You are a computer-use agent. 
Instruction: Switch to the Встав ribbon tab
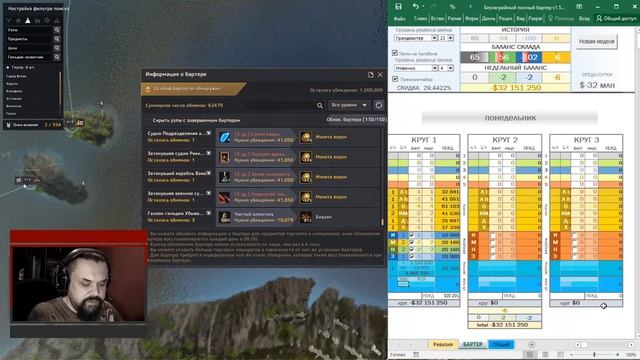coord(437,19)
